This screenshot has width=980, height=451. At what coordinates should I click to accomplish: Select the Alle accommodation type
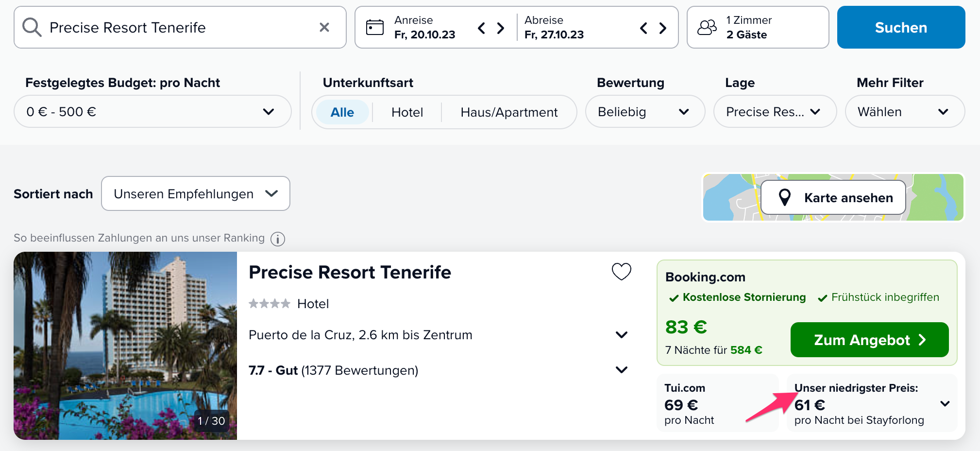click(342, 112)
